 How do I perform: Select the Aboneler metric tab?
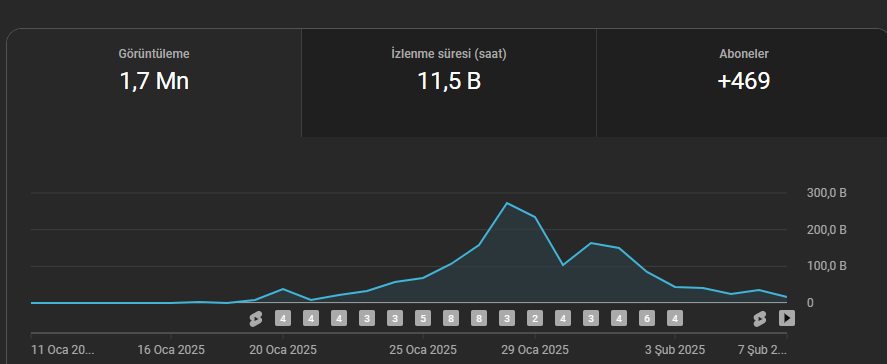[743, 83]
